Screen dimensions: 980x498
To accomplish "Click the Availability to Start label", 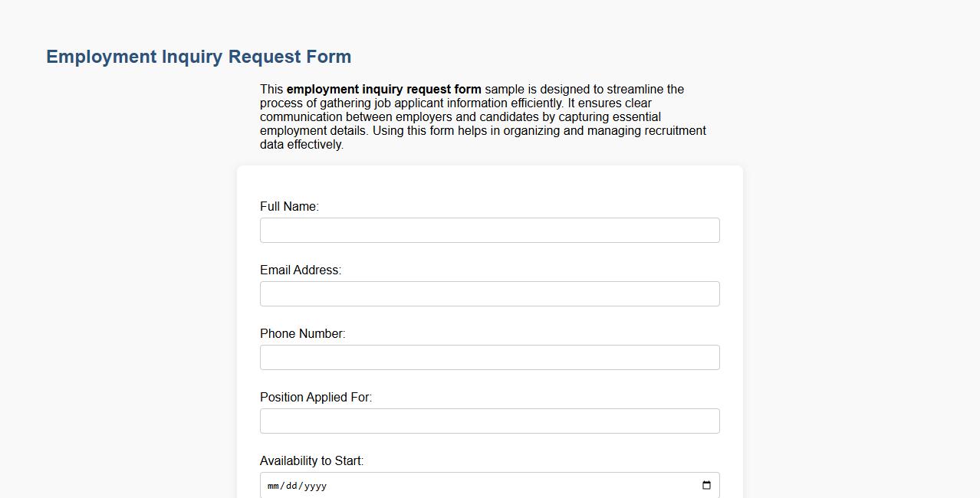I will click(311, 460).
